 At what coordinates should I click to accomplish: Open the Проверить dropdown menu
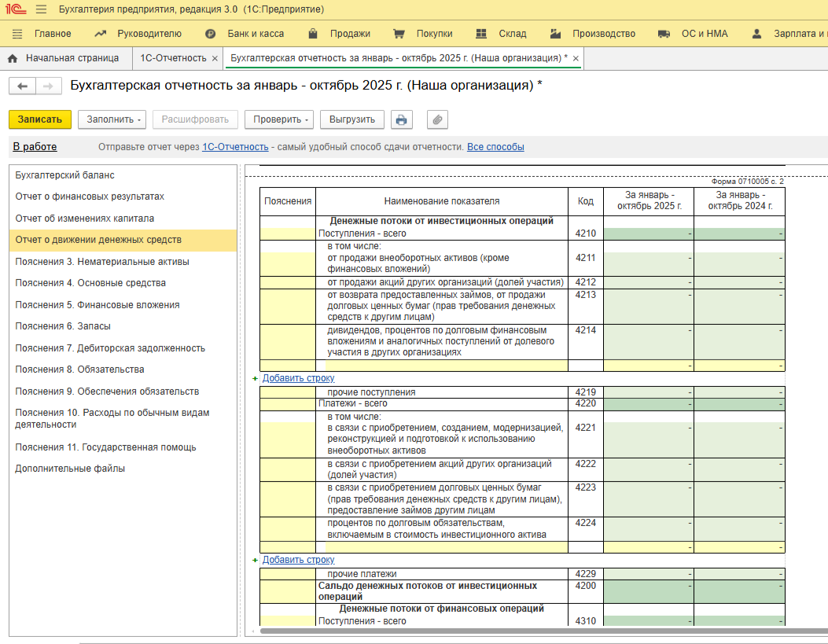point(279,120)
